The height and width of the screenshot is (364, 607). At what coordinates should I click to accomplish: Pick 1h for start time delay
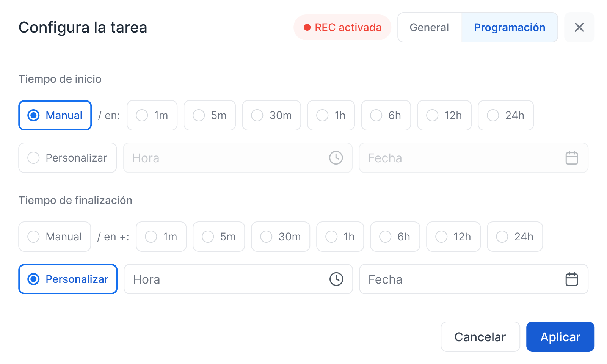pos(331,115)
